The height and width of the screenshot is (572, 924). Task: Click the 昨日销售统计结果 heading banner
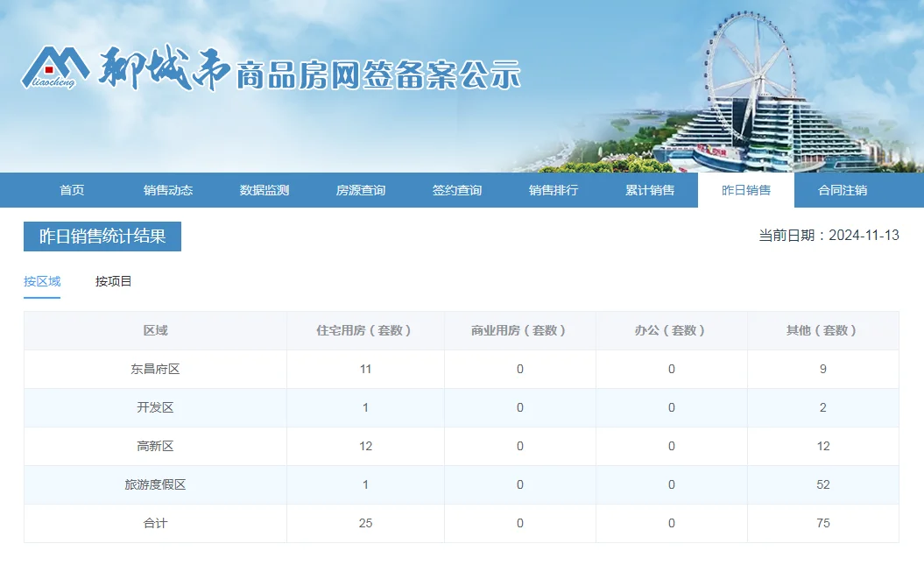point(102,237)
